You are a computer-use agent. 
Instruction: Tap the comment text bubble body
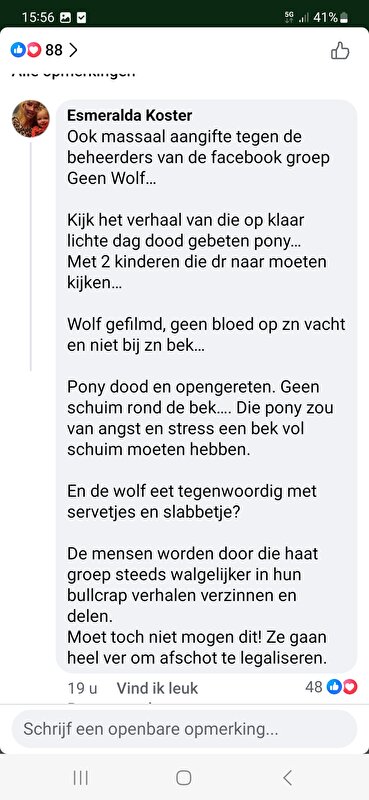[x=206, y=386]
